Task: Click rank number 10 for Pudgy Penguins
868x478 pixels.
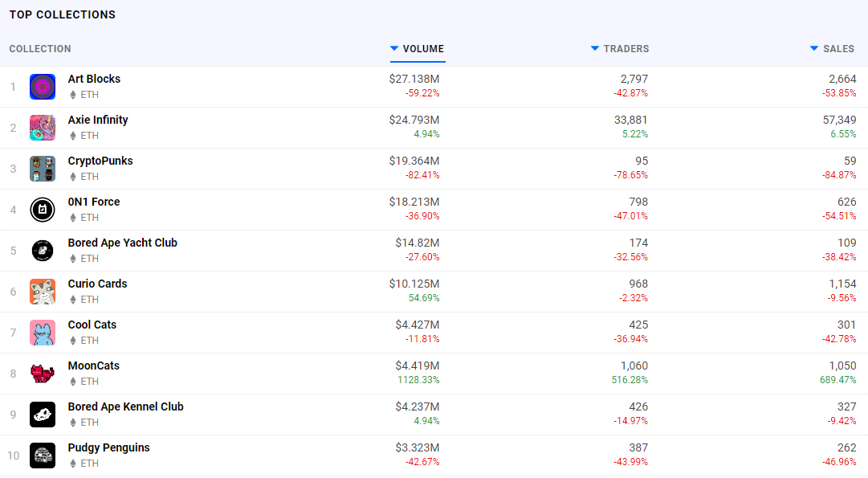Action: [14, 456]
